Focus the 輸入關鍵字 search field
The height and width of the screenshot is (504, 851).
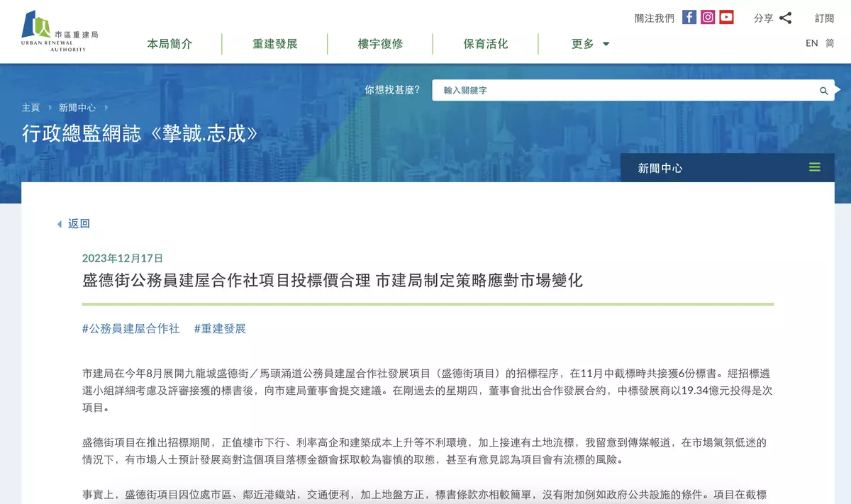point(624,91)
